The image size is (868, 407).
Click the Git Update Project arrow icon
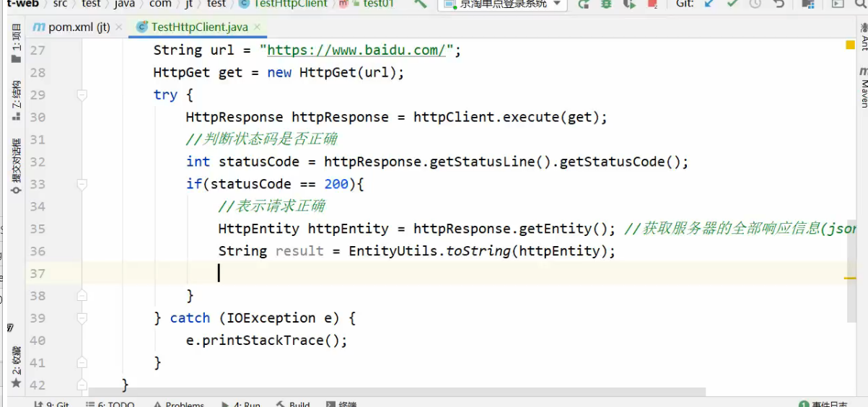pyautogui.click(x=709, y=4)
